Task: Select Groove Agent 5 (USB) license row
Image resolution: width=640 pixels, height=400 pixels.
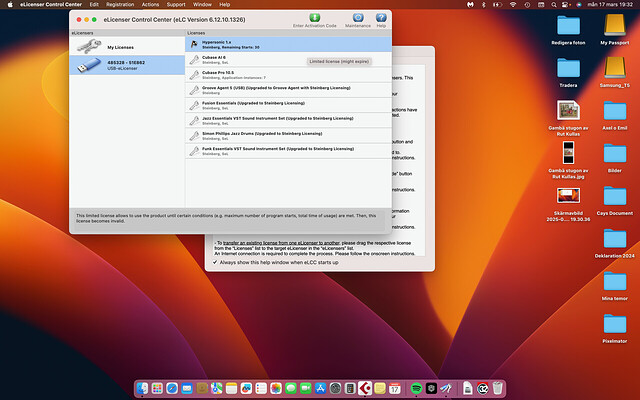Action: coord(288,90)
